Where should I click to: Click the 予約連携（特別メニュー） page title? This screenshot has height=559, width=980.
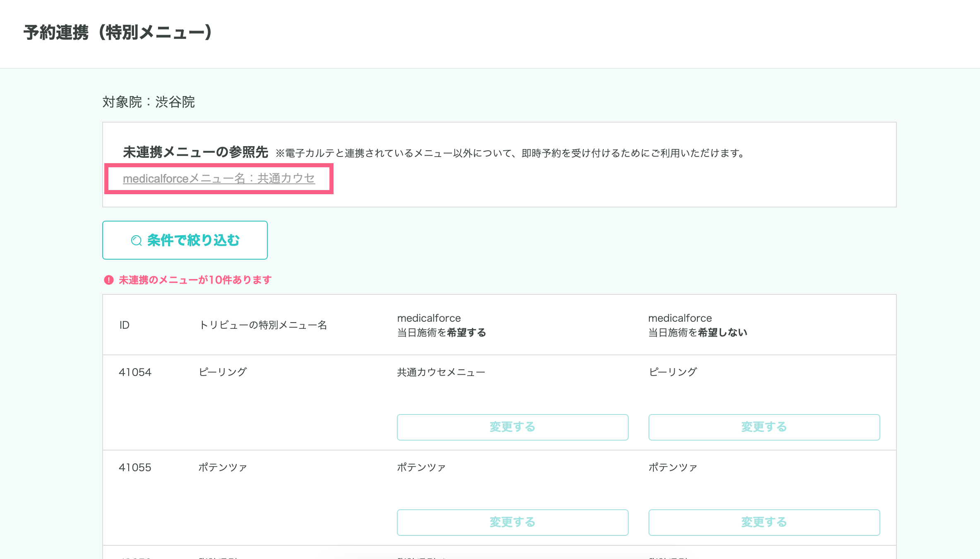118,33
